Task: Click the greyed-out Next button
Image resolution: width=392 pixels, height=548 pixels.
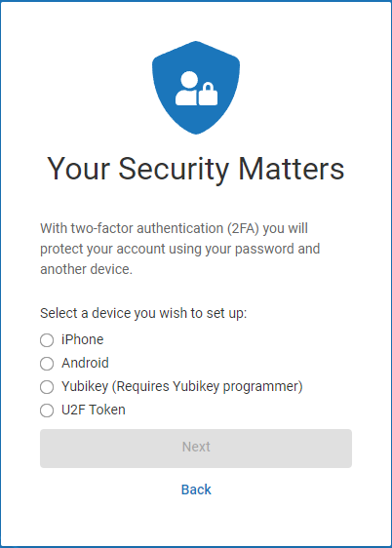Action: (196, 449)
